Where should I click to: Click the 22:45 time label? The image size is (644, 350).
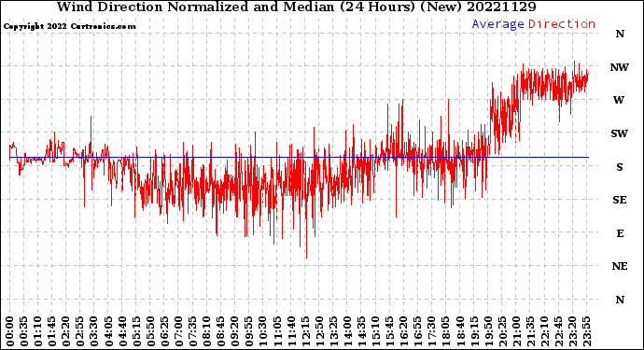[558, 331]
